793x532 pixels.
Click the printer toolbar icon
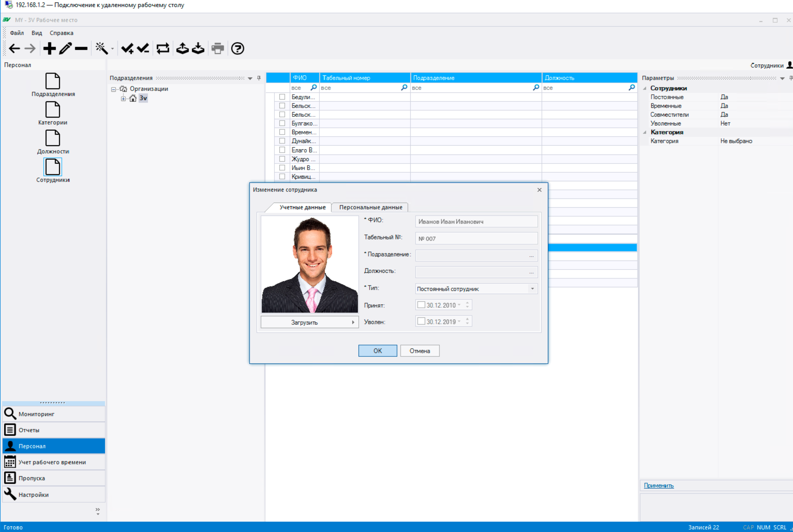coord(218,49)
